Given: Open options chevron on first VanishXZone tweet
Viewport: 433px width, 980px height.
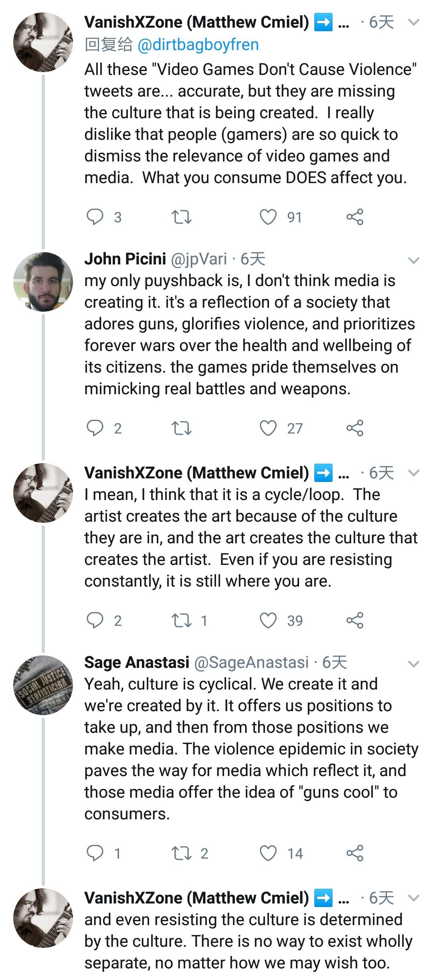Looking at the screenshot, I should tap(413, 22).
